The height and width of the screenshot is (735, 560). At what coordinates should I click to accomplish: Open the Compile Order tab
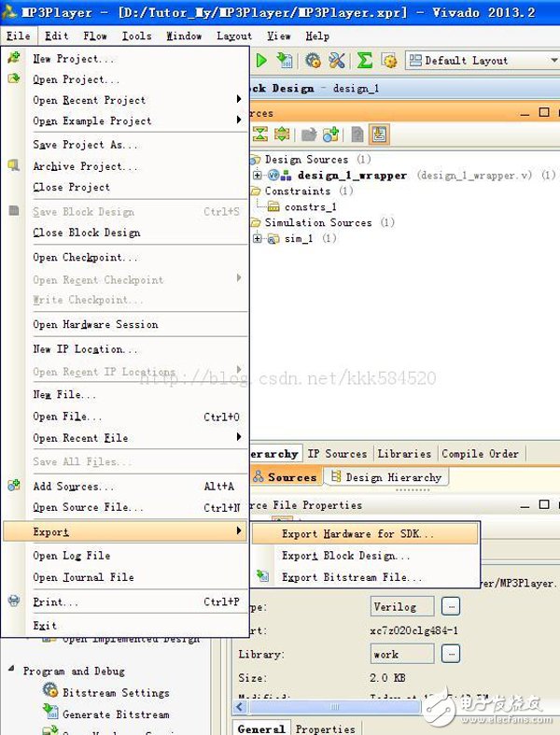480,454
